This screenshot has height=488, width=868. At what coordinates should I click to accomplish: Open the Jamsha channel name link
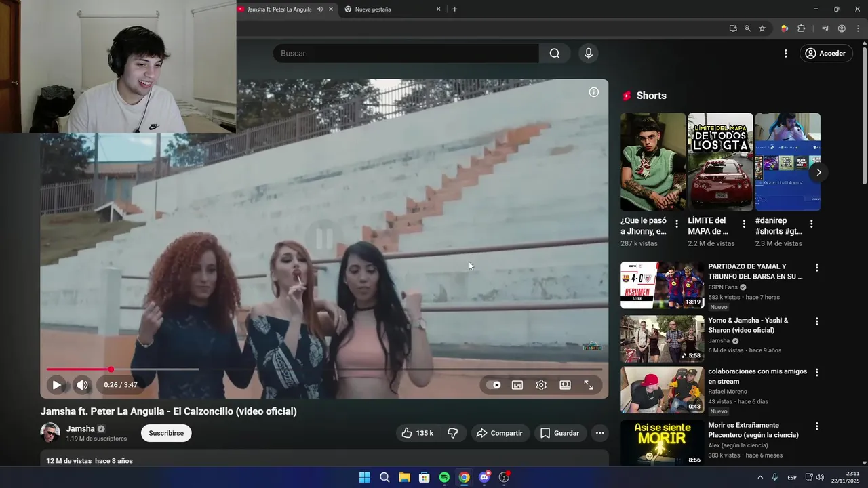[x=81, y=429]
